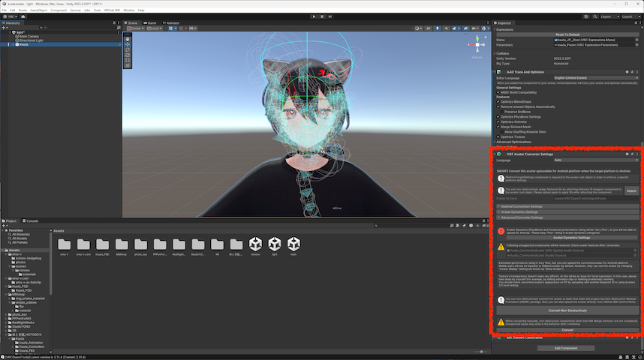Click the Hierarchy add (+) icon
The width and height of the screenshot is (644, 360).
click(5, 28)
